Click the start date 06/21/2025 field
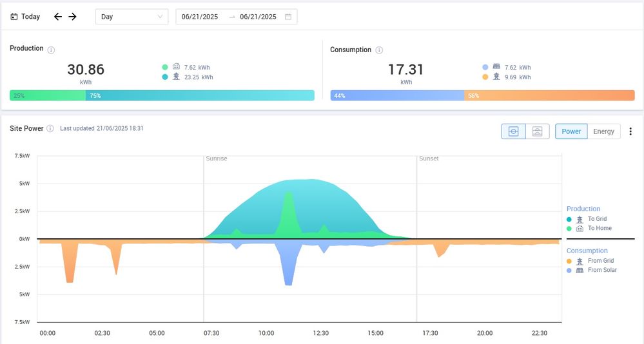 [x=200, y=17]
